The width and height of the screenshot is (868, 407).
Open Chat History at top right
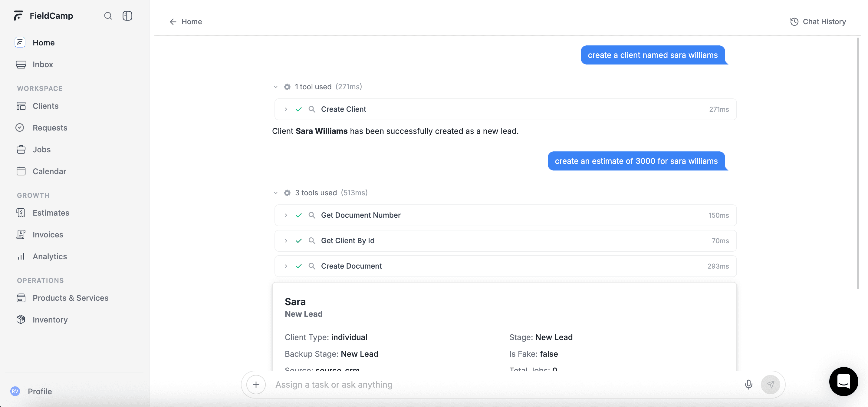tap(818, 22)
